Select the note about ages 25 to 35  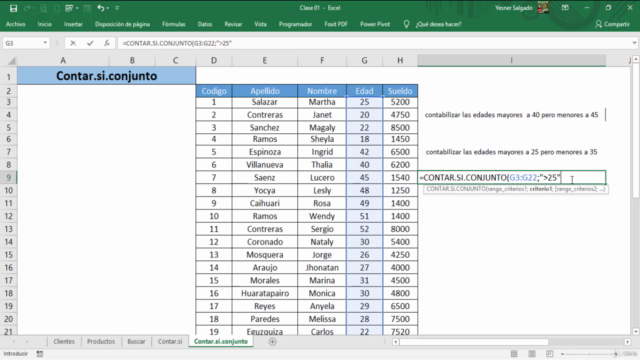click(x=511, y=152)
